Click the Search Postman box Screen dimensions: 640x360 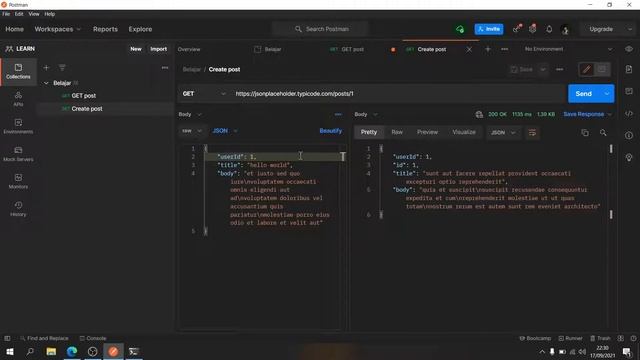[320, 29]
